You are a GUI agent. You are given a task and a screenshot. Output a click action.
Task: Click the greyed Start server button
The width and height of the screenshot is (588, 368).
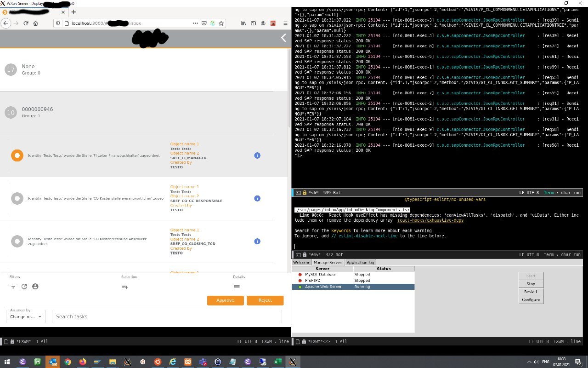531,276
